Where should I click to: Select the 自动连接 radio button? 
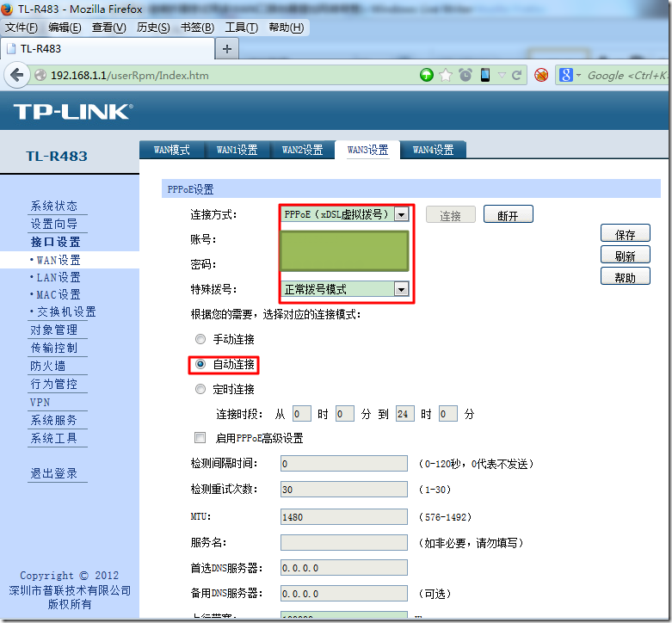pos(200,364)
